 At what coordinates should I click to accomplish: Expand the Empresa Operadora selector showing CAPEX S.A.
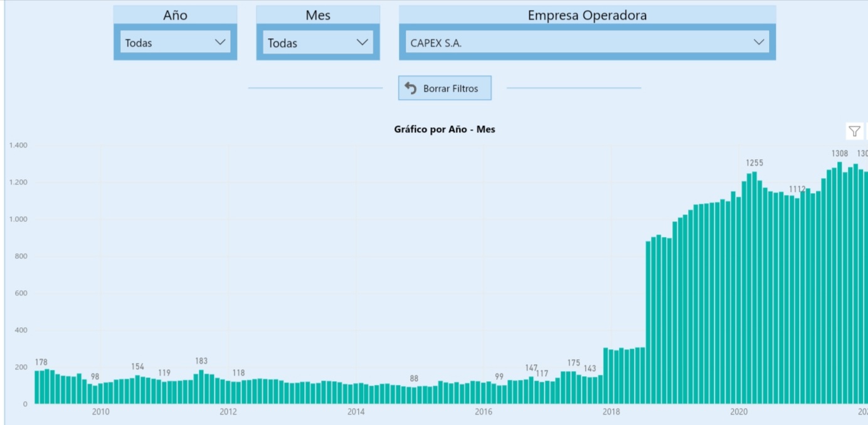[x=586, y=42]
